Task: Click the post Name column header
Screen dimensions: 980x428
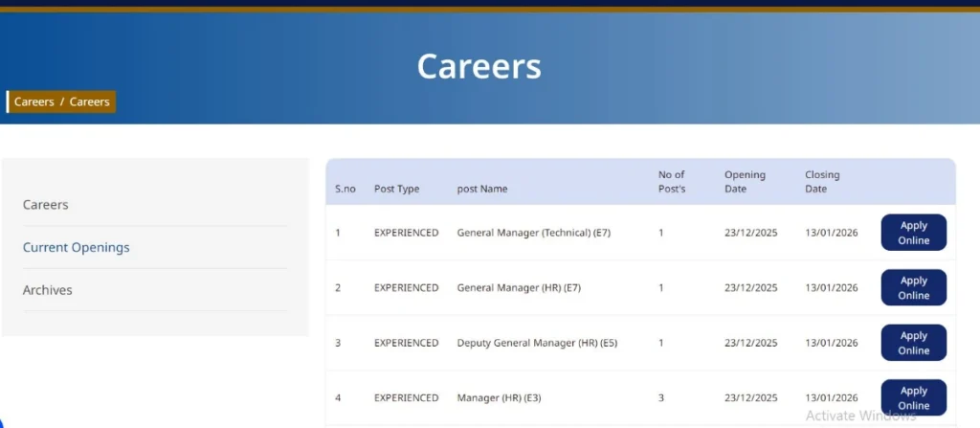Action: tap(482, 189)
